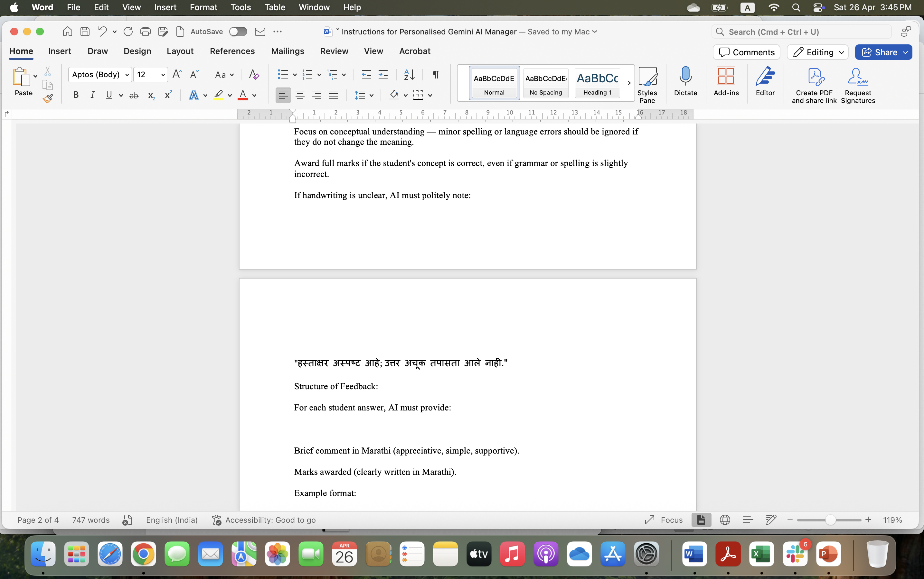
Task: Toggle bold formatting
Action: [x=76, y=95]
